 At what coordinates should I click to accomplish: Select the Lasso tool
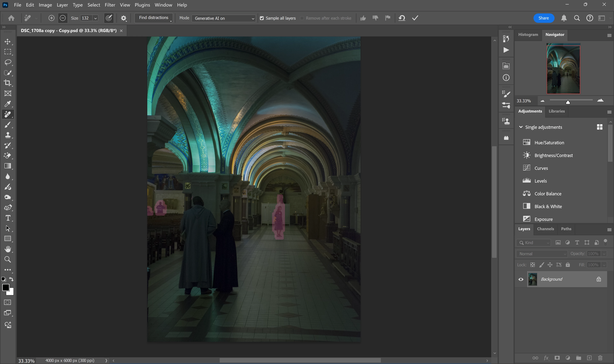coord(8,62)
